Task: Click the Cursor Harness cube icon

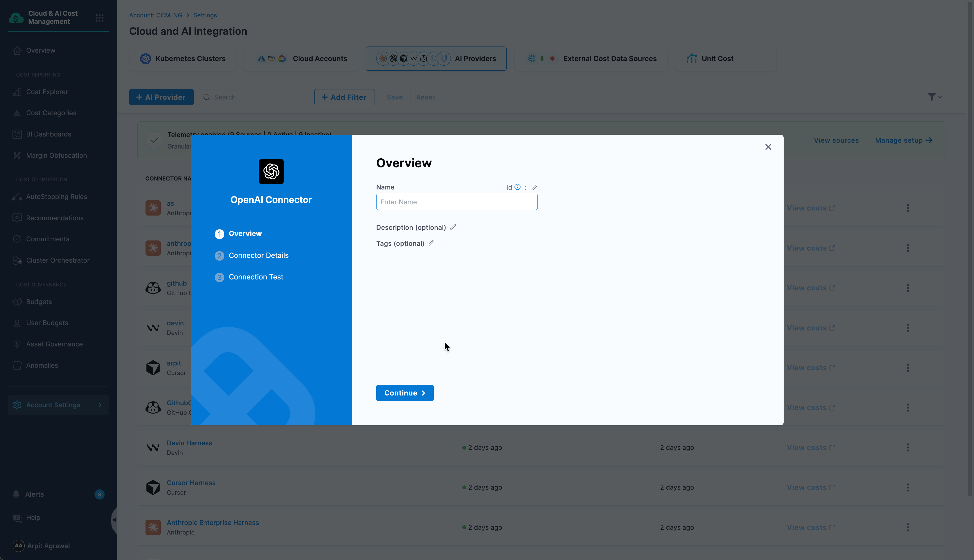Action: [153, 488]
